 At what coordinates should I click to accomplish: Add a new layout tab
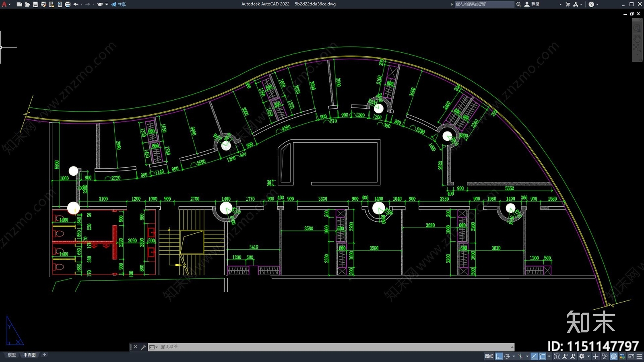pos(45,355)
